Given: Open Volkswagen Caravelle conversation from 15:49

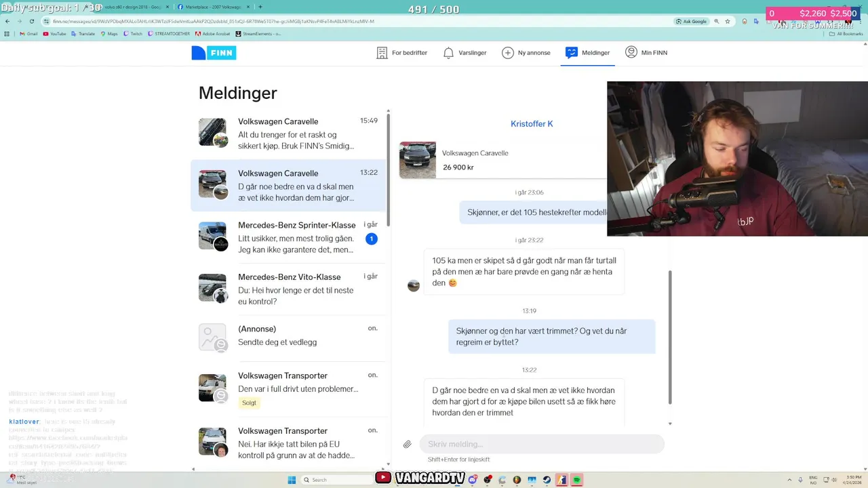Looking at the screenshot, I should 288,133.
